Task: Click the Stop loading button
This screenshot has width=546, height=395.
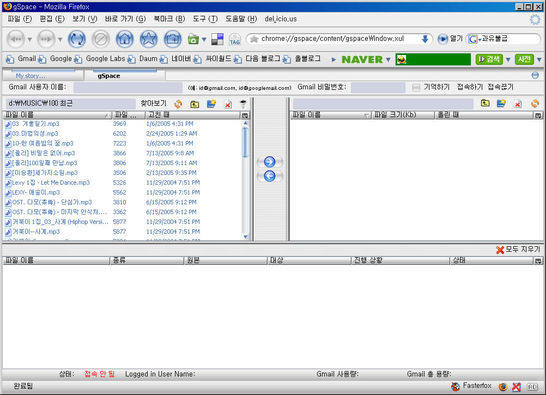Action: pos(101,39)
